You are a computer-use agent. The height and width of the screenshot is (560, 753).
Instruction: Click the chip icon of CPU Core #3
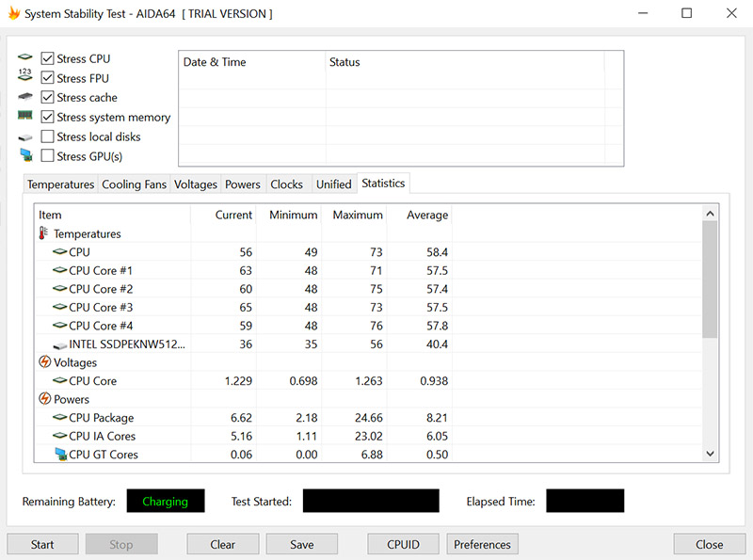pyautogui.click(x=60, y=307)
